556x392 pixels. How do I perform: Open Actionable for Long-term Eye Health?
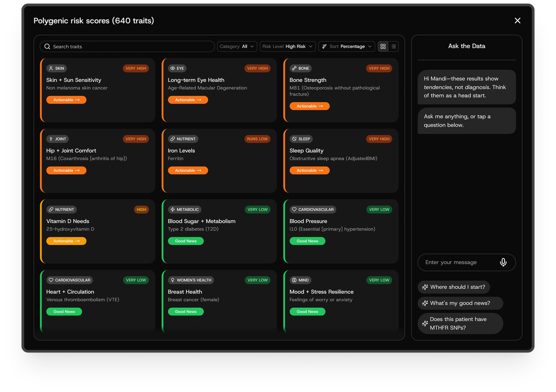coord(188,100)
